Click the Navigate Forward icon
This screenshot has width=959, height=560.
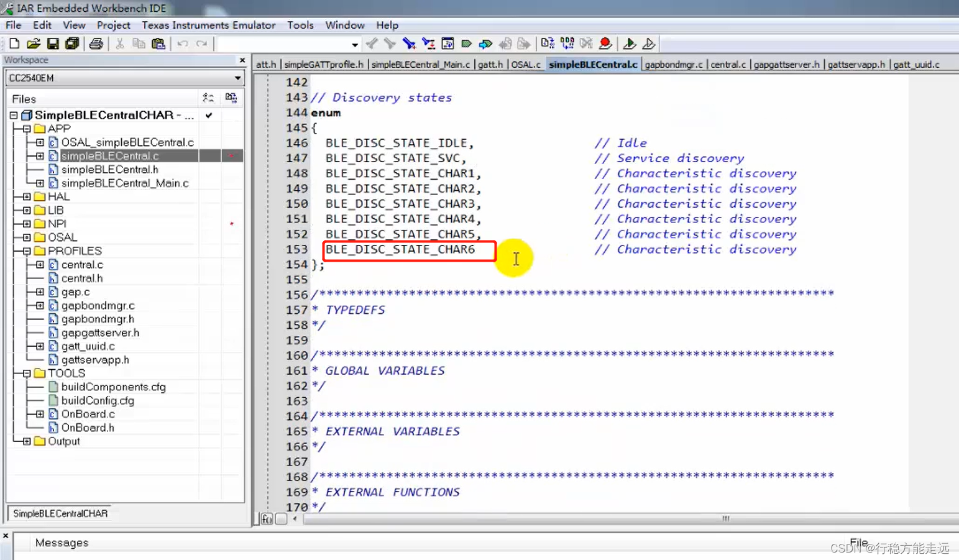525,44
